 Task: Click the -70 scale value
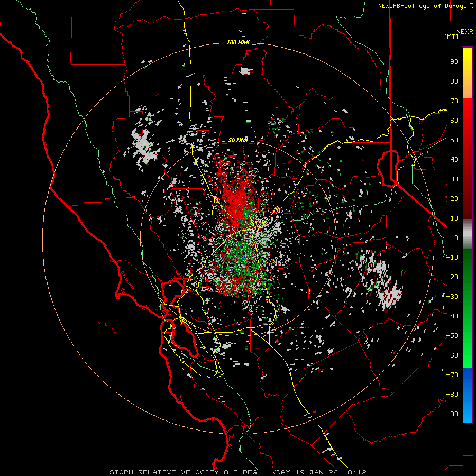coord(452,375)
